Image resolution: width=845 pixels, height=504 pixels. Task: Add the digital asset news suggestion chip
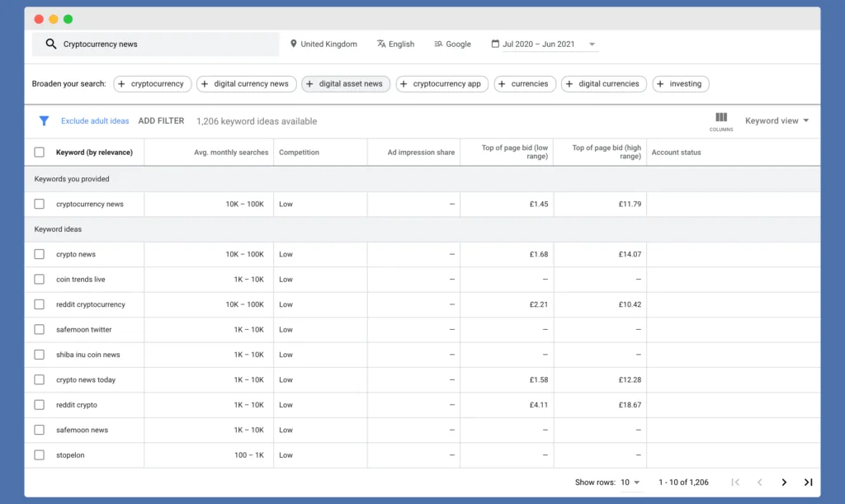pyautogui.click(x=346, y=83)
